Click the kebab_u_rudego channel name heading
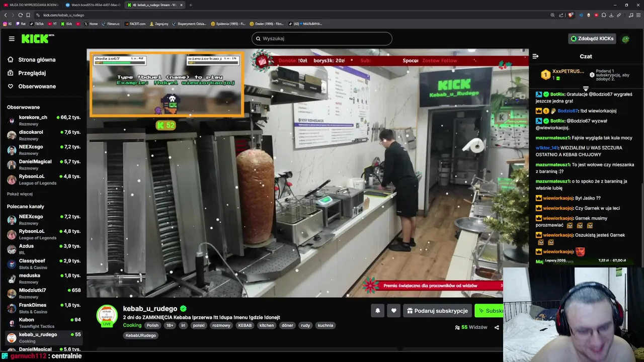This screenshot has width=644, height=362. tap(150, 309)
